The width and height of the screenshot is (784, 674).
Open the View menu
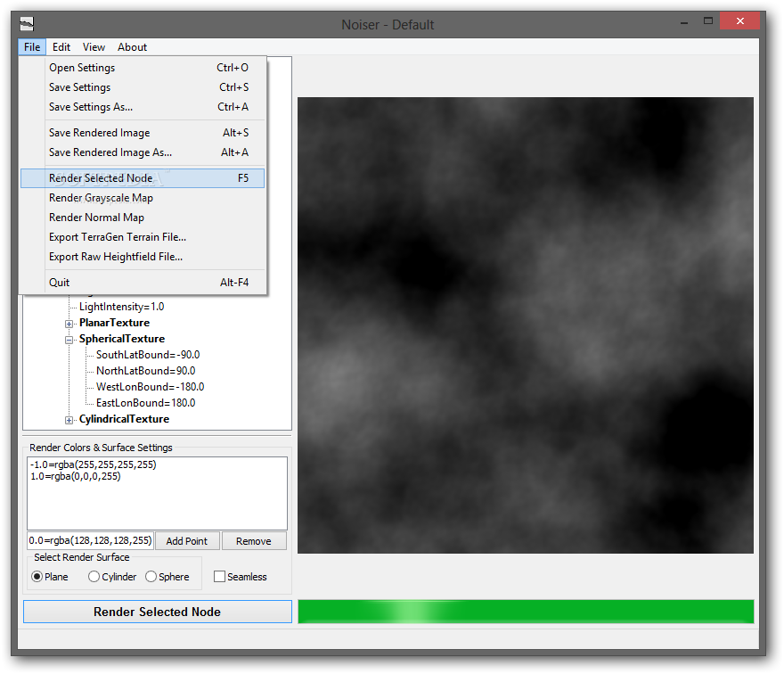click(94, 47)
